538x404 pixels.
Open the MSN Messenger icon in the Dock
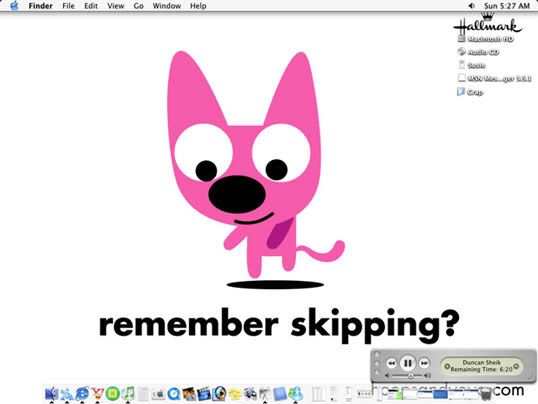(295, 394)
